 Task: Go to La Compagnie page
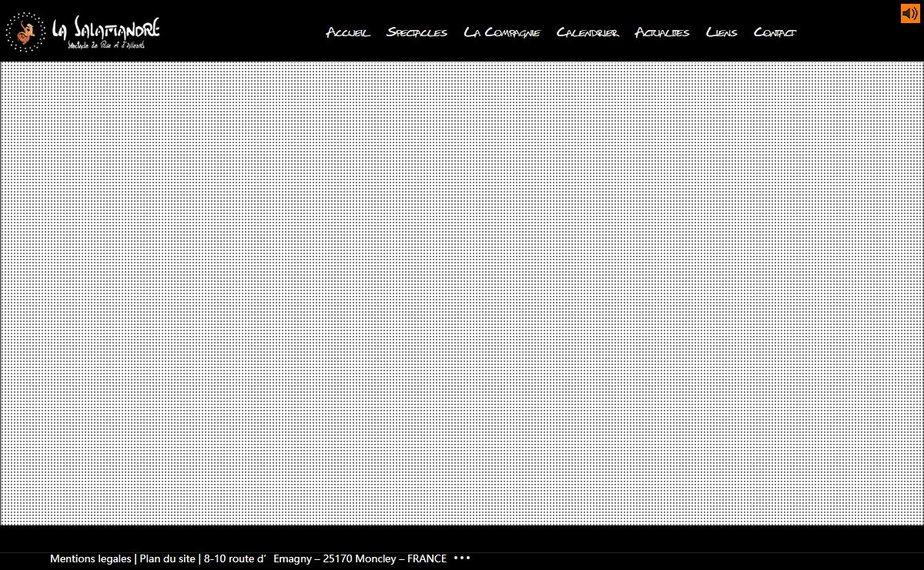(x=502, y=32)
